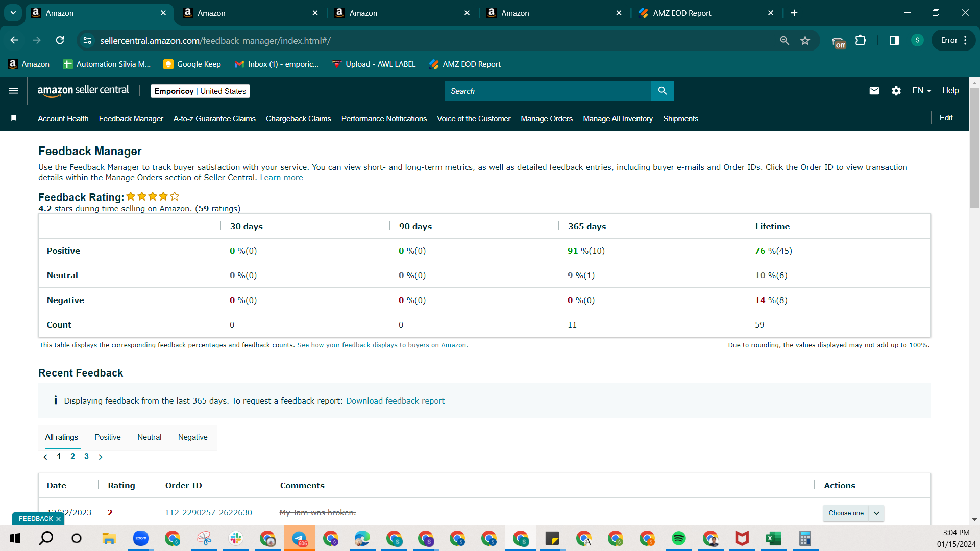The height and width of the screenshot is (551, 980).
Task: Open Performance Notifications menu item
Action: pos(384,119)
